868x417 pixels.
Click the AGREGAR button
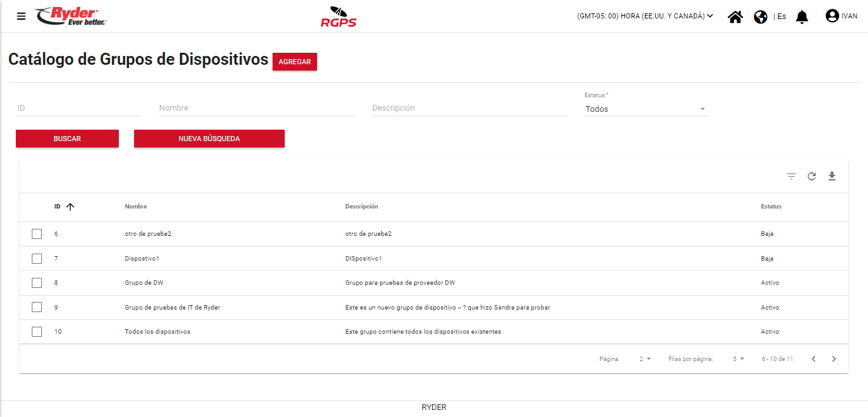pos(295,62)
